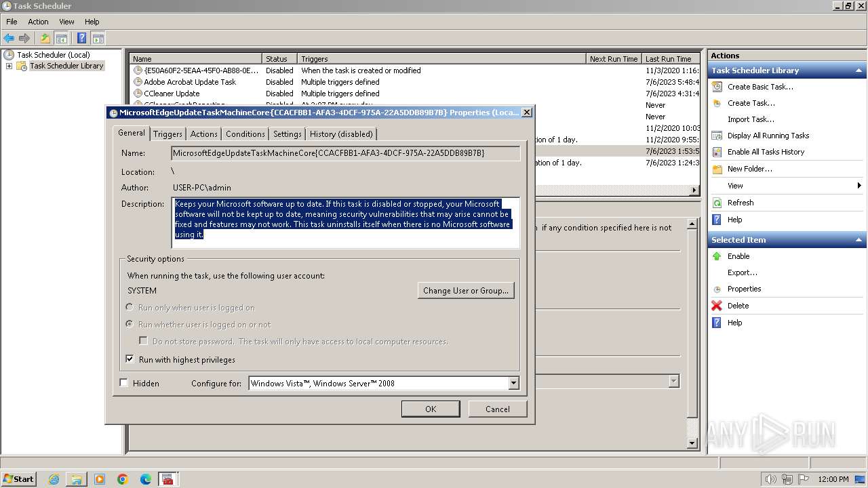Click the OK button
Image resolution: width=868 pixels, height=488 pixels.
431,409
